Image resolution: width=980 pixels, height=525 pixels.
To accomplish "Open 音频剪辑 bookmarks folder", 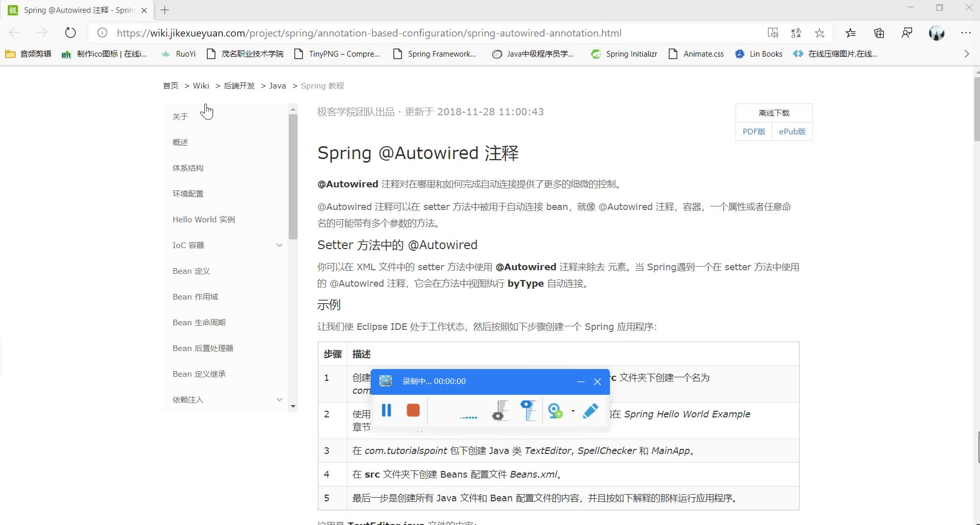I will pos(28,54).
